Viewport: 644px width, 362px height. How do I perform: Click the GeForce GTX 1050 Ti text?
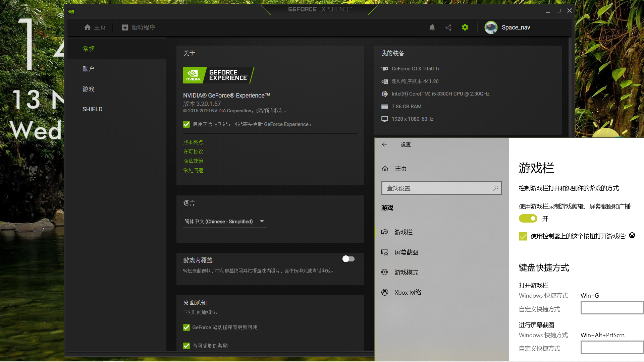[416, 69]
